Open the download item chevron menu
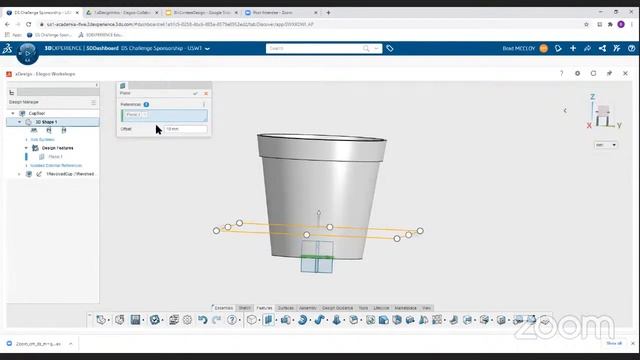This screenshot has height=360, width=640. click(71, 344)
